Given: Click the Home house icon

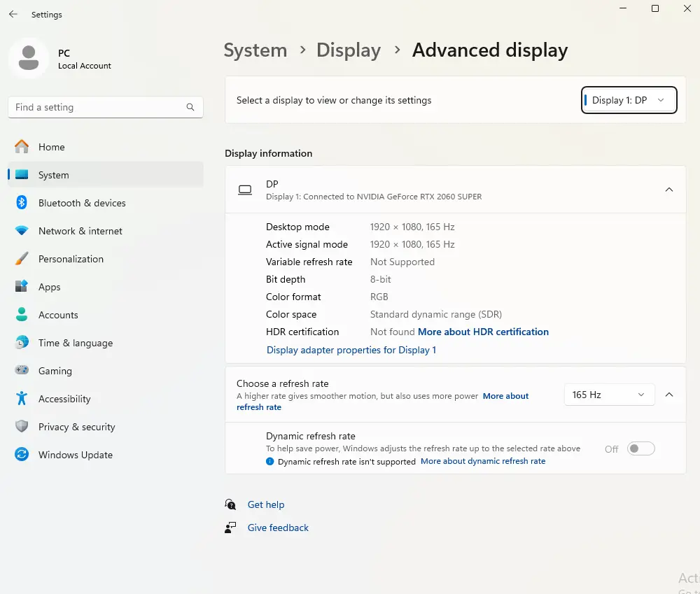Looking at the screenshot, I should (x=22, y=146).
